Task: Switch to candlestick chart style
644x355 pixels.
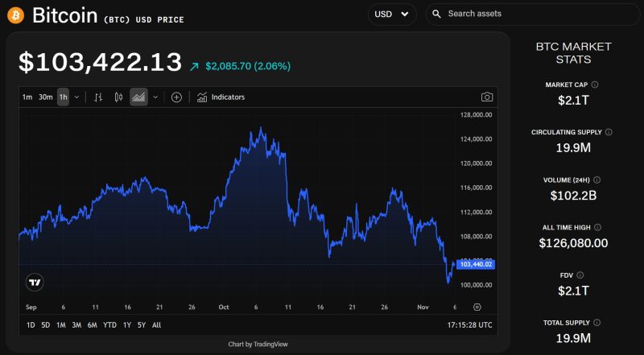Action: (x=118, y=97)
